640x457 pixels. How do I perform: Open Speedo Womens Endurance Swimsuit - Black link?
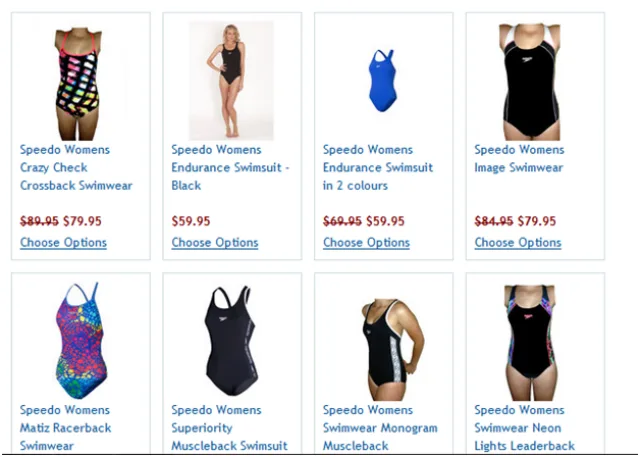pos(230,168)
